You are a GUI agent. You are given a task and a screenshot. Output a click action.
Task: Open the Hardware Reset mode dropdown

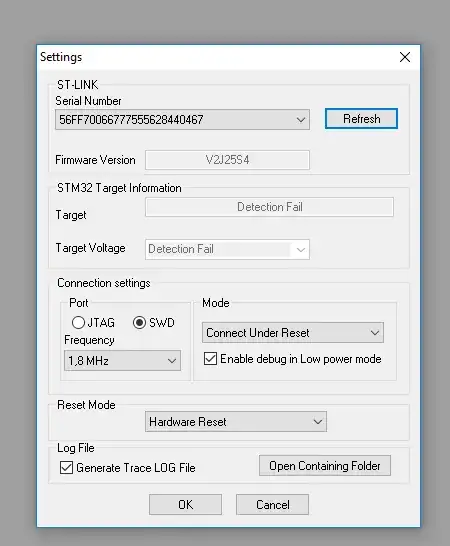tap(236, 422)
